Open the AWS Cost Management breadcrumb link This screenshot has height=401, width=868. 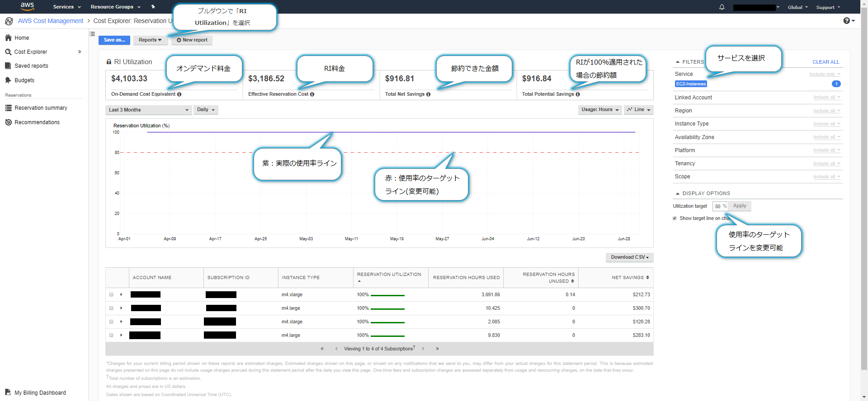coord(51,21)
